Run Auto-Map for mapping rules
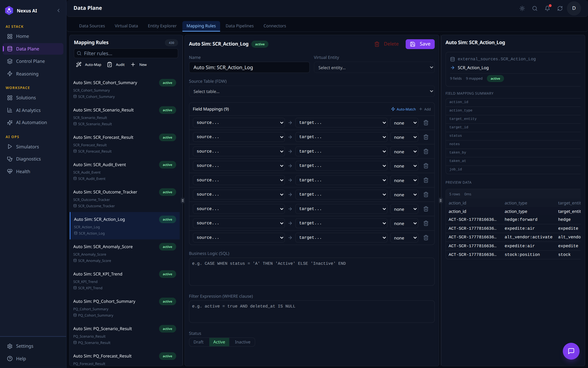588x368 pixels. [89, 64]
